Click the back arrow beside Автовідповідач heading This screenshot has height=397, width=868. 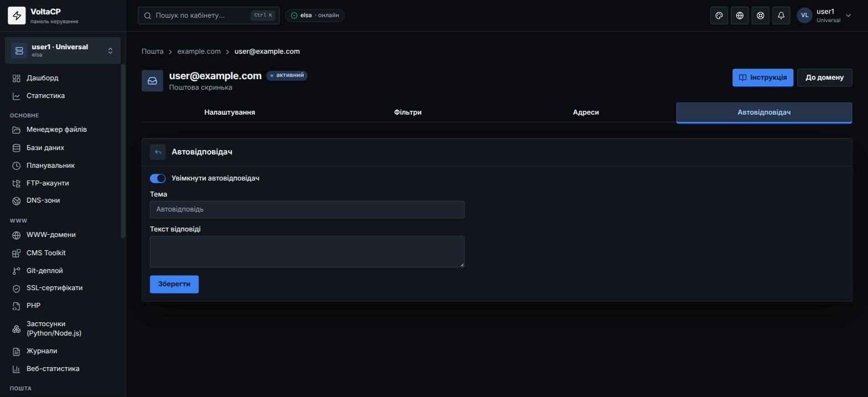tap(158, 152)
